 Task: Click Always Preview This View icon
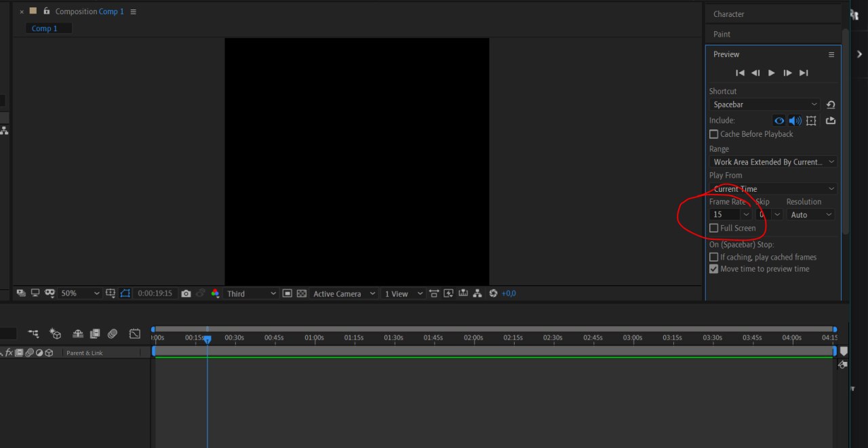[x=21, y=293]
